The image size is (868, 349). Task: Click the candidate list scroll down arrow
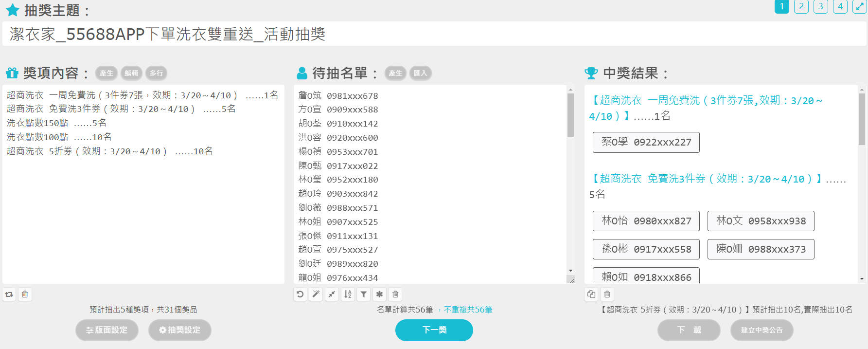coord(570,271)
